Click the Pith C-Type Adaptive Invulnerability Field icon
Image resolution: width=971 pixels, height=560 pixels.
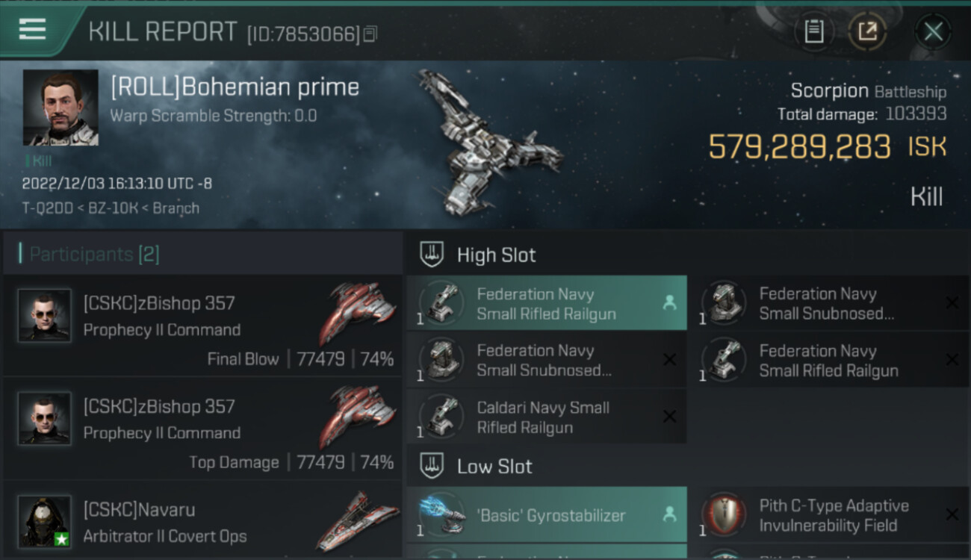click(x=724, y=514)
